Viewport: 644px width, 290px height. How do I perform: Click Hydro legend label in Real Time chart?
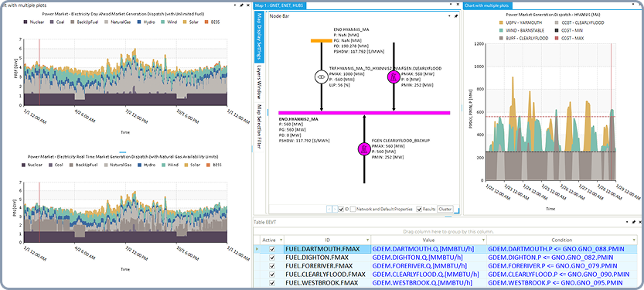[x=149, y=165]
